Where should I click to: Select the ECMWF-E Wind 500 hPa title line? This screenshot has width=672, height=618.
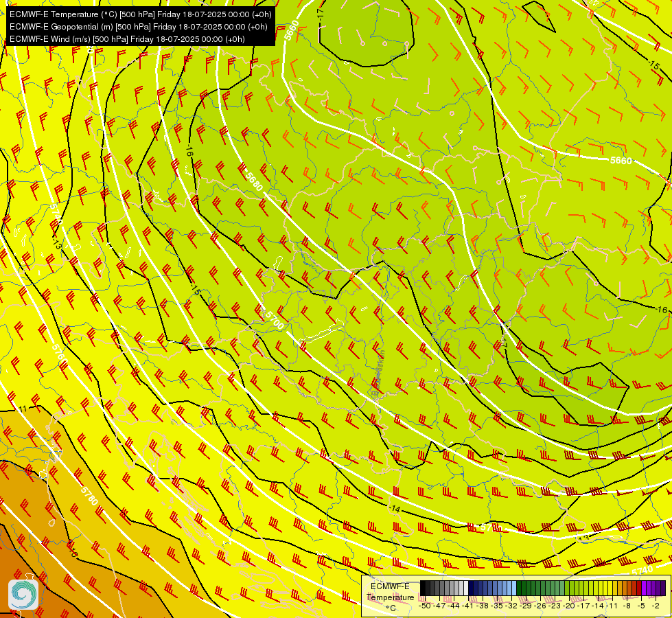pos(127,39)
